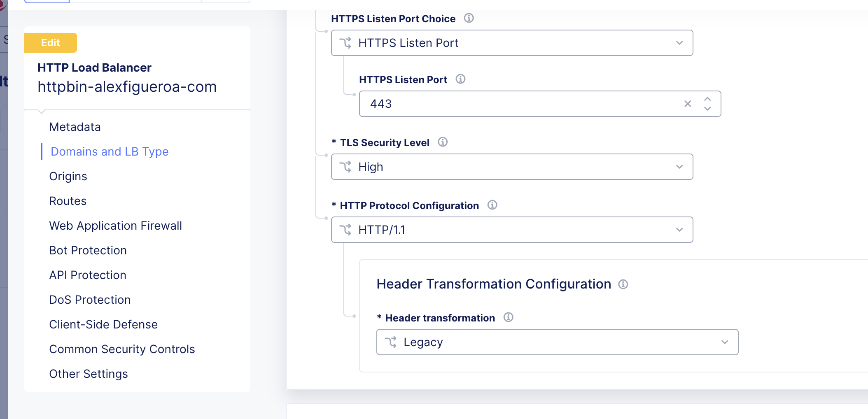Clear the 443 port value with the X
868x419 pixels.
(687, 104)
